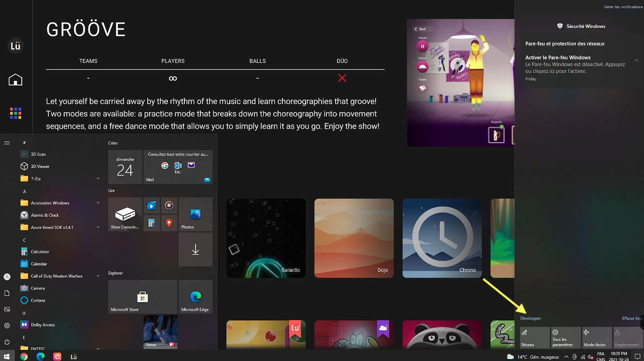This screenshot has width=644, height=361.
Task: Open the News live tile
Action: pos(160,332)
